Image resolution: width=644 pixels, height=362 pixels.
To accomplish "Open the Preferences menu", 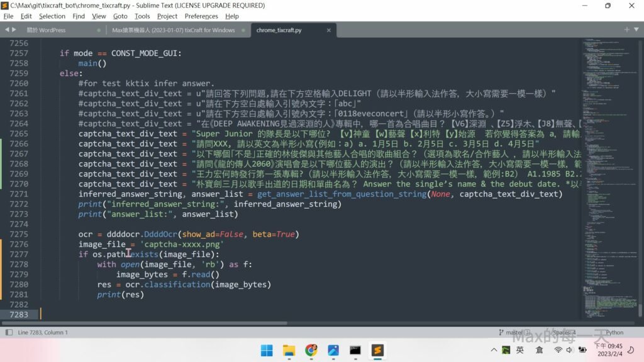I will (201, 16).
